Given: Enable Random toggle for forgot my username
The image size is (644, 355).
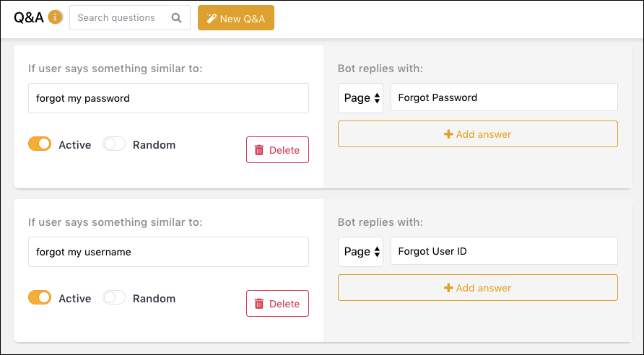Looking at the screenshot, I should coord(114,297).
